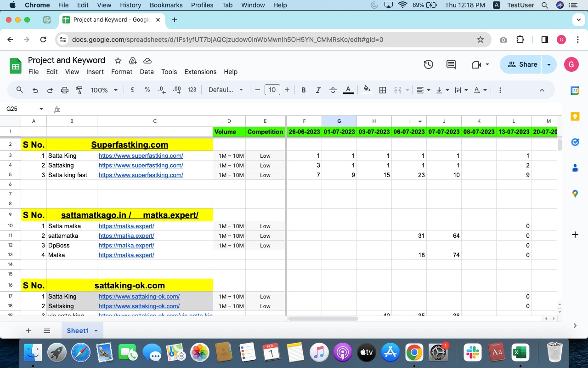Open Google Keep in side panel
Screen dimensions: 588x368
pyautogui.click(x=575, y=116)
